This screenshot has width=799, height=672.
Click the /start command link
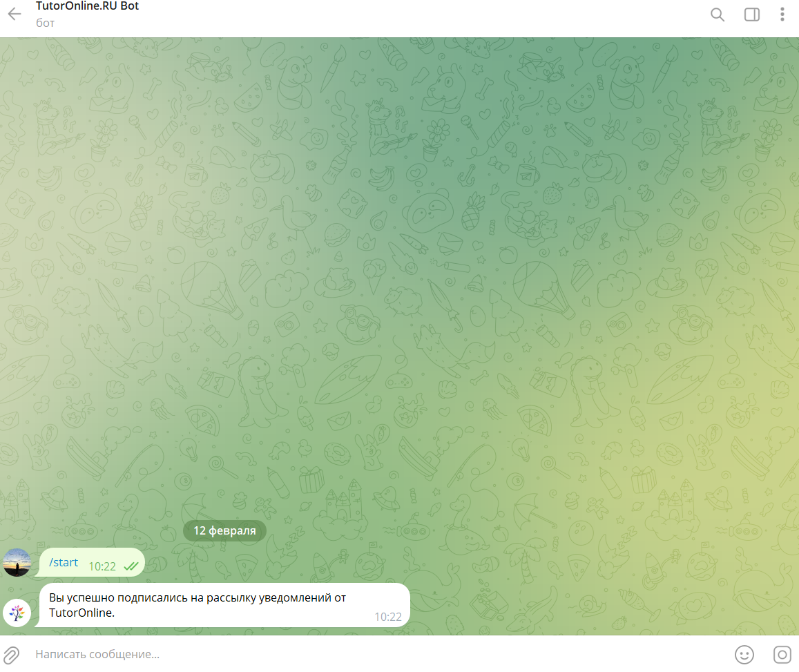pyautogui.click(x=64, y=562)
